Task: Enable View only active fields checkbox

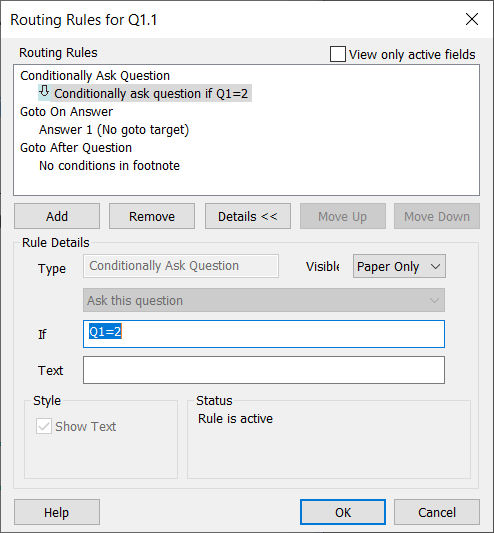Action: [338, 54]
